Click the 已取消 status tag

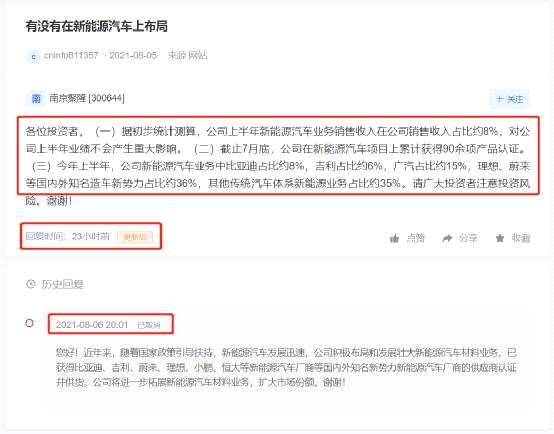click(x=148, y=325)
